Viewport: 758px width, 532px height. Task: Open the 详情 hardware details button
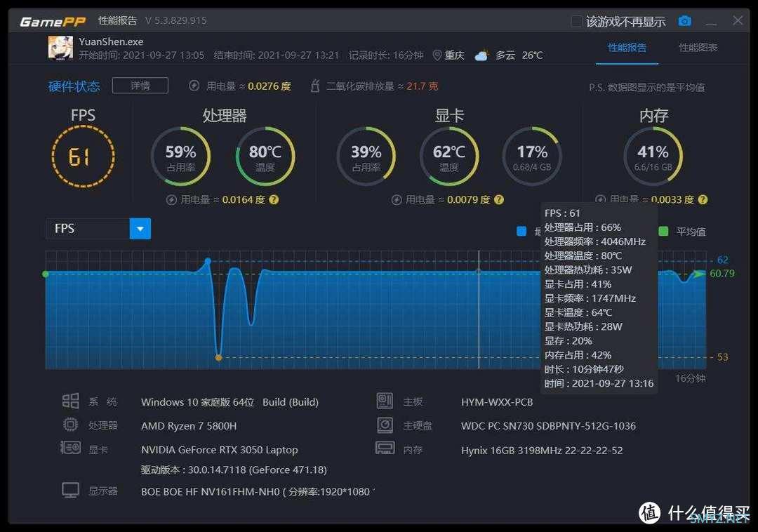pyautogui.click(x=140, y=86)
